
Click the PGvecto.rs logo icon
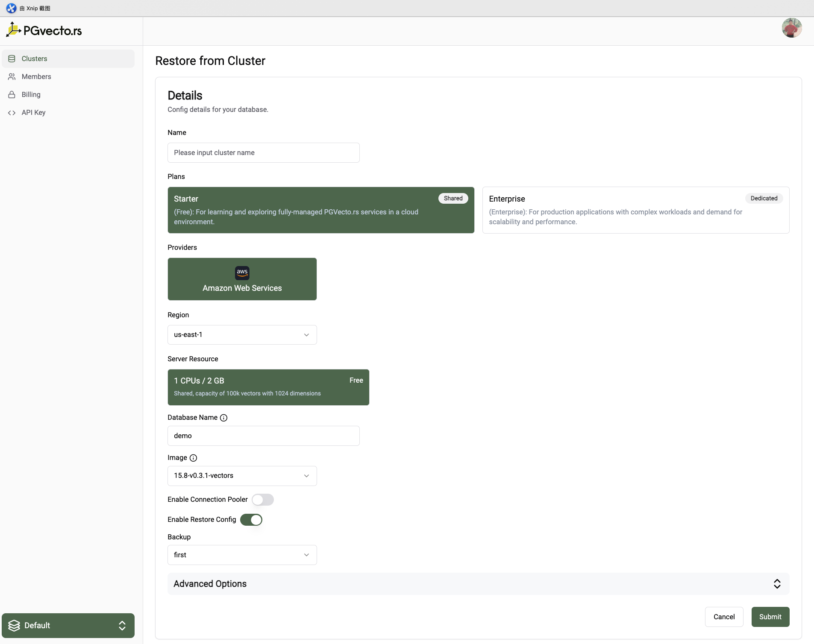click(x=14, y=30)
